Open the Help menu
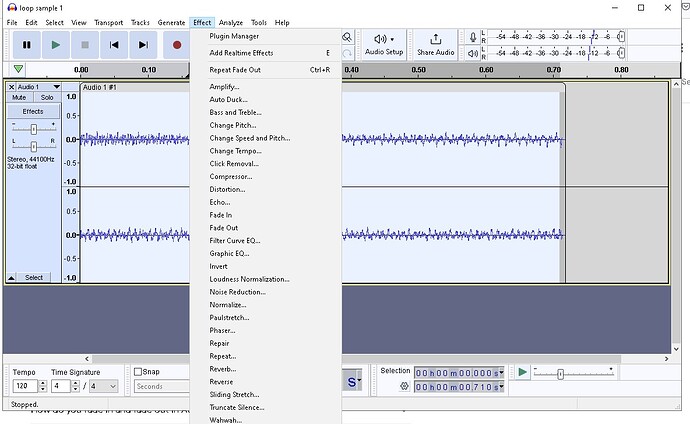Image resolution: width=690 pixels, height=424 pixels. (282, 22)
